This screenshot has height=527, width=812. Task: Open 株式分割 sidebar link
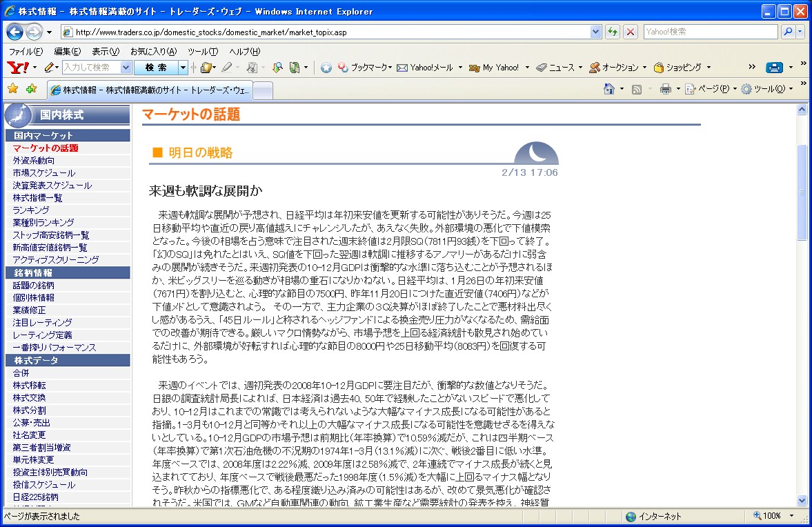click(30, 410)
